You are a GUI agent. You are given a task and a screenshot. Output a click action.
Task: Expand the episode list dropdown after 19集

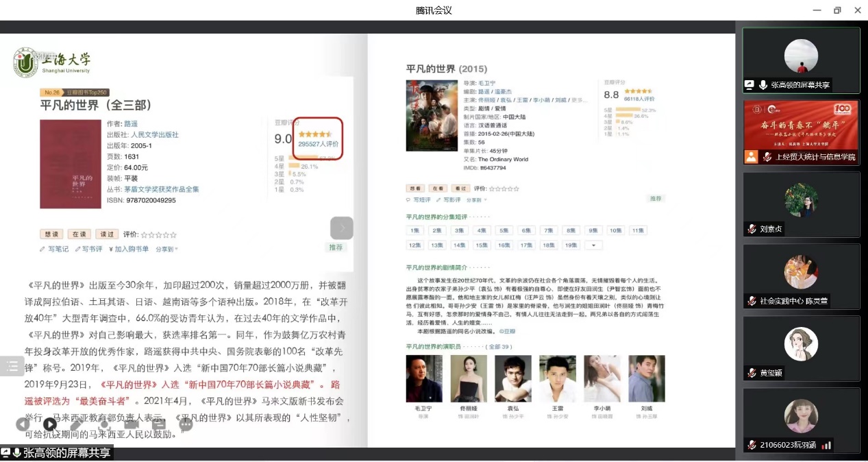[x=593, y=245]
